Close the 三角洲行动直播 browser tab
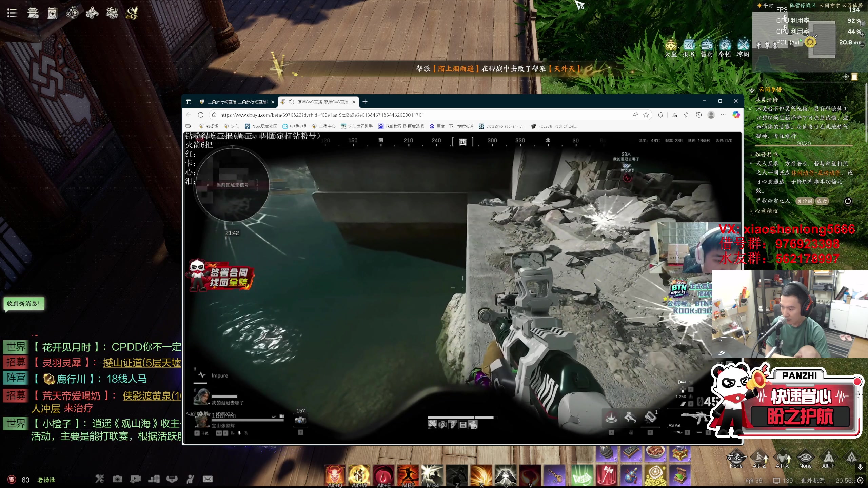 tap(273, 102)
